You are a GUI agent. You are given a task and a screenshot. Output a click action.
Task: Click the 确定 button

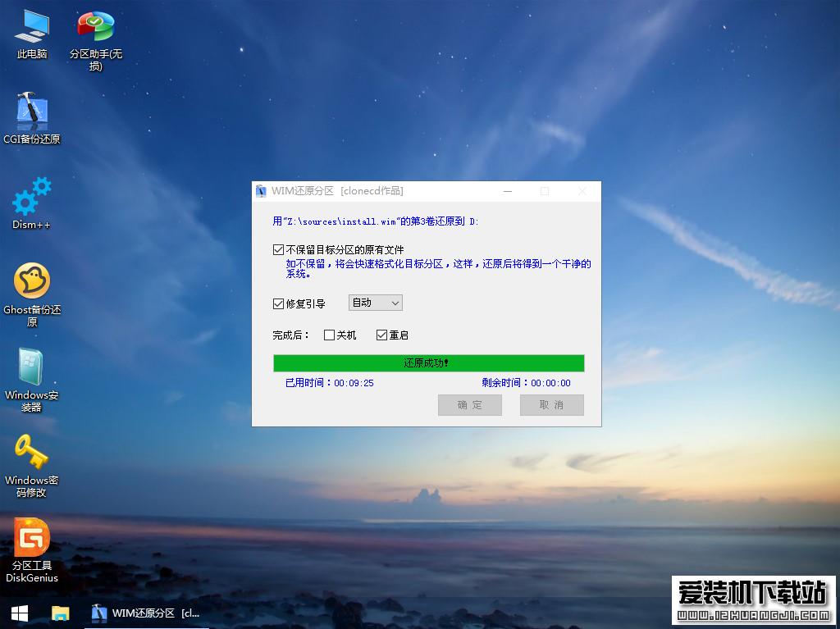click(470, 405)
